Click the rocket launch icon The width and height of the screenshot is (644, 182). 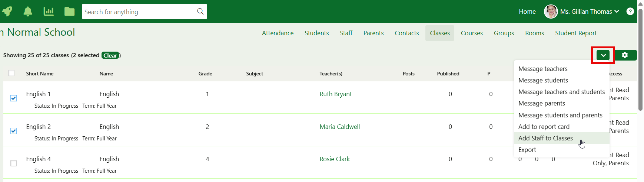tap(7, 12)
